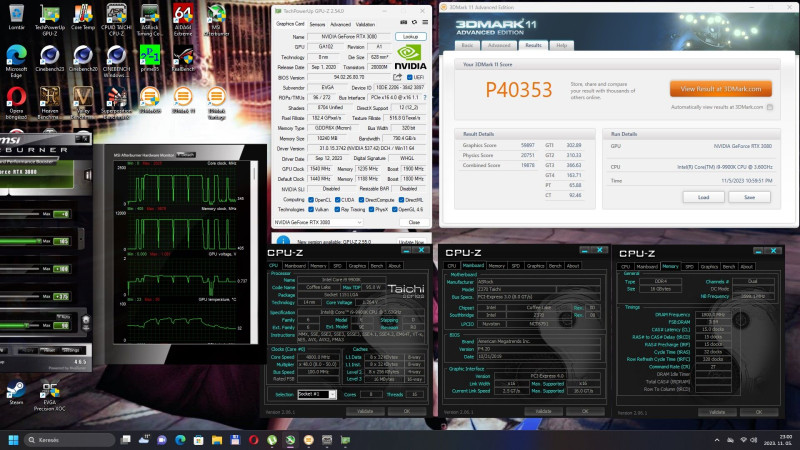Switch to Validation tab in GPU-Z
The height and width of the screenshot is (450, 800).
(365, 24)
